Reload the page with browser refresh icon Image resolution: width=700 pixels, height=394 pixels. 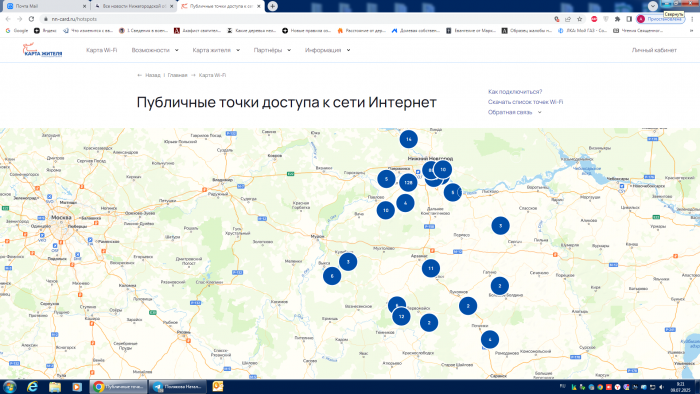[x=31, y=19]
